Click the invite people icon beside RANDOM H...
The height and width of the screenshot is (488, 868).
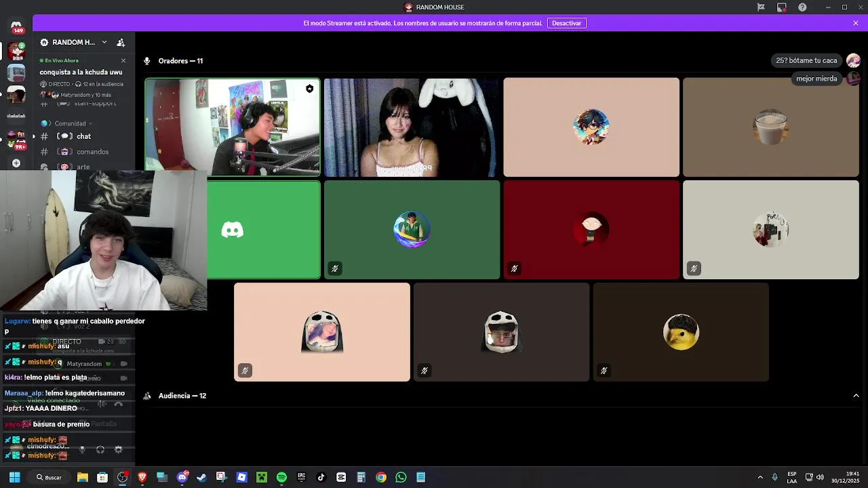click(x=121, y=42)
